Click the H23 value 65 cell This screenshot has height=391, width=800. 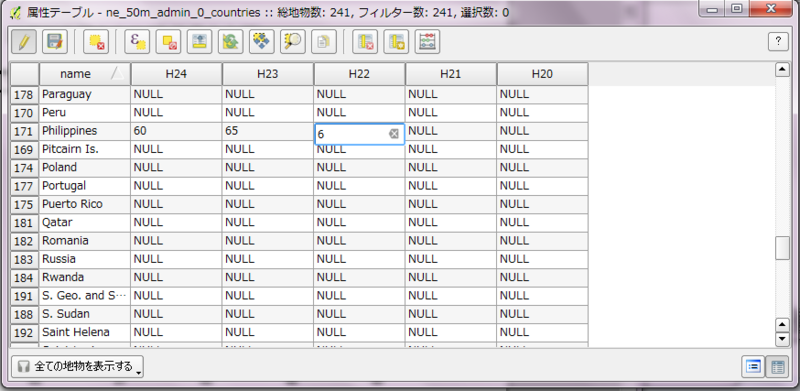268,131
